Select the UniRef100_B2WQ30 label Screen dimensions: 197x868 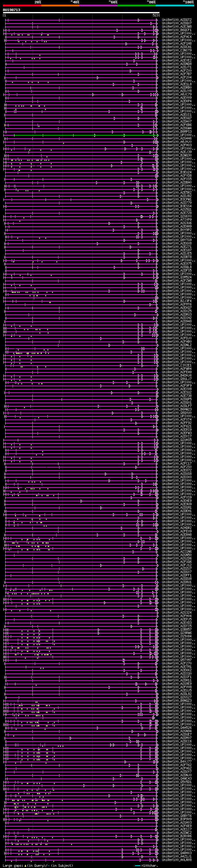click(x=176, y=155)
